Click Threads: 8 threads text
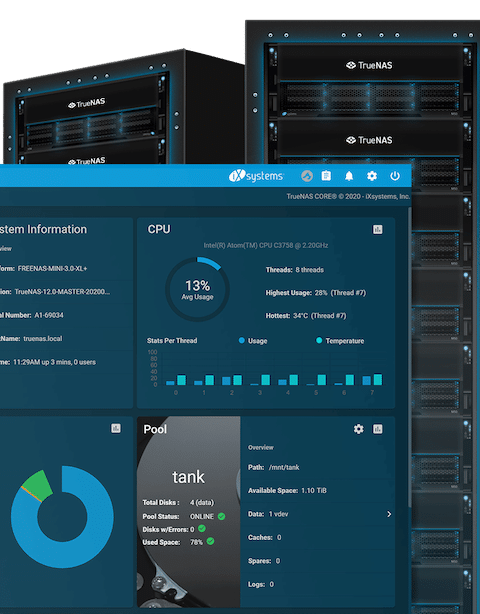The image size is (480, 614). click(294, 270)
